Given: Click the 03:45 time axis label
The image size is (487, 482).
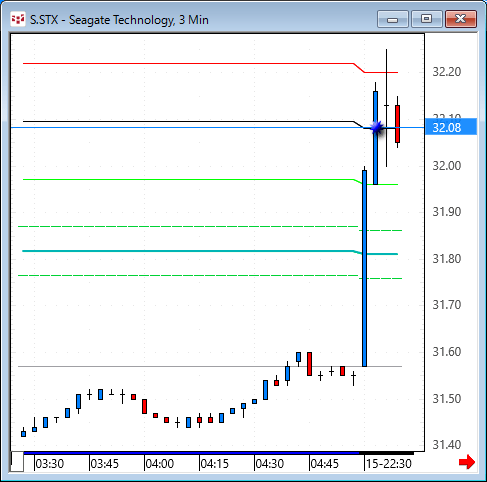Looking at the screenshot, I should tap(105, 464).
